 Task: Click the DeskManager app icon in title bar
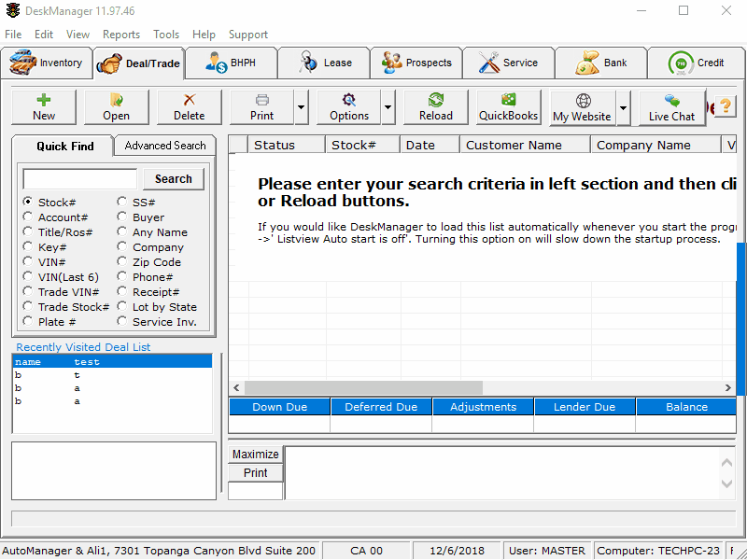pos(13,10)
